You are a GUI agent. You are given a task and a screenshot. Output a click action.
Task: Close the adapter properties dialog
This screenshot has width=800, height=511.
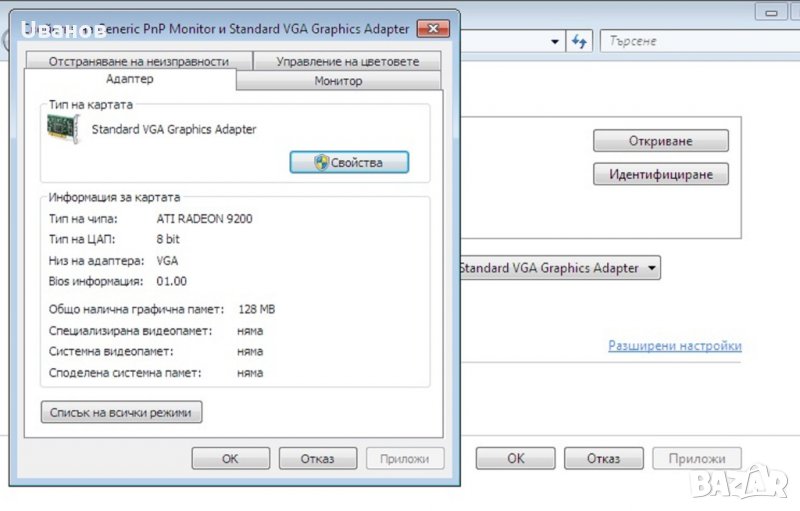pos(432,29)
